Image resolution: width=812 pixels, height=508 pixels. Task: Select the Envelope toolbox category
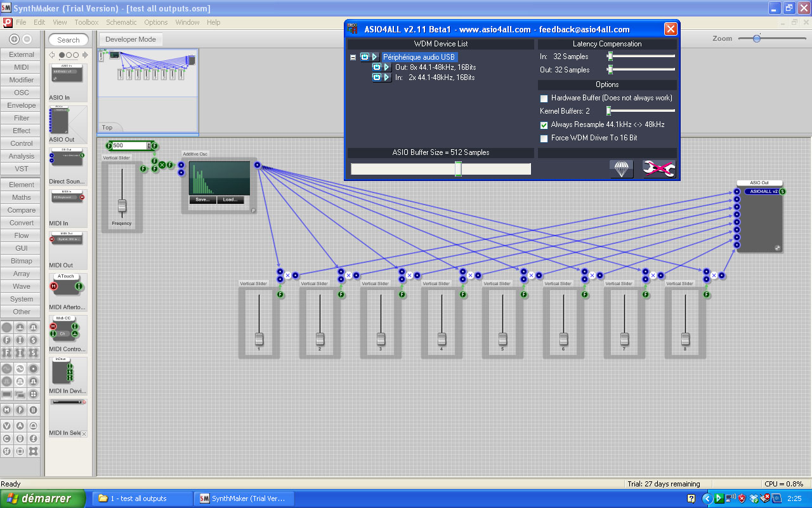pos(22,105)
